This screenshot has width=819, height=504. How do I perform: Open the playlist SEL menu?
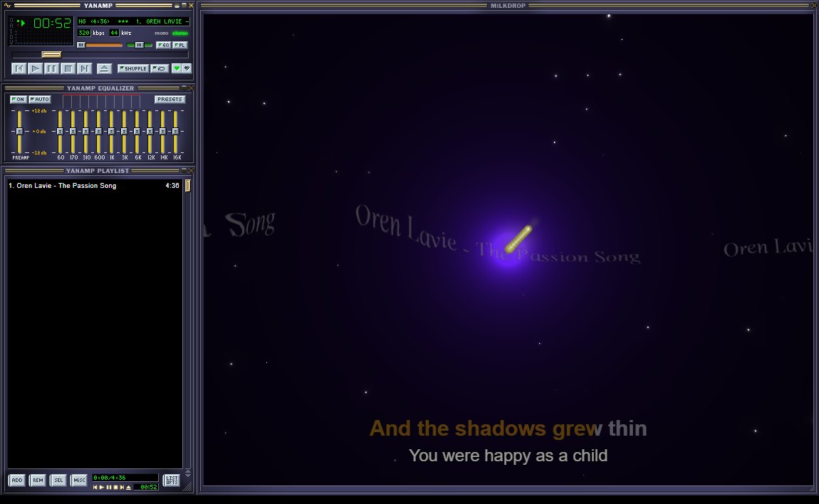[x=58, y=480]
